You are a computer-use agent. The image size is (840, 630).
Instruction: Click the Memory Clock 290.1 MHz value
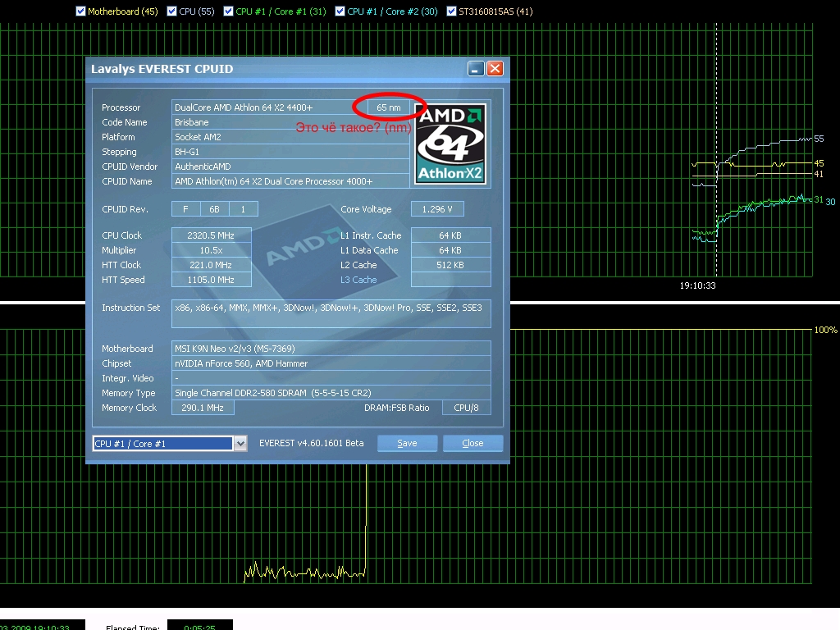203,408
